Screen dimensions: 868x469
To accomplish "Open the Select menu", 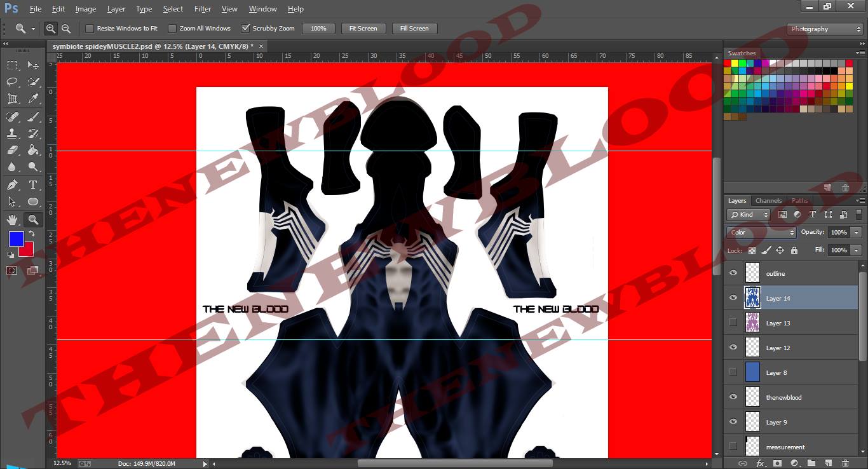I will click(173, 9).
